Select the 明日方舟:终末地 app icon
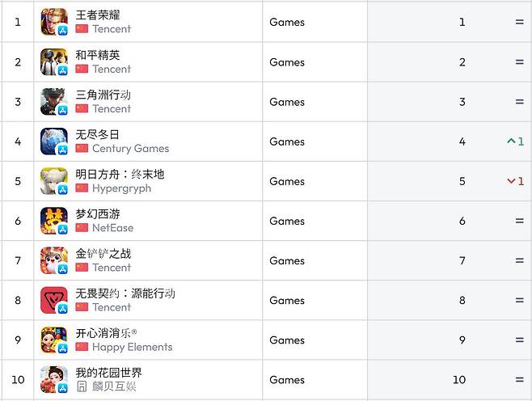This screenshot has height=401, width=532. pyautogui.click(x=54, y=181)
